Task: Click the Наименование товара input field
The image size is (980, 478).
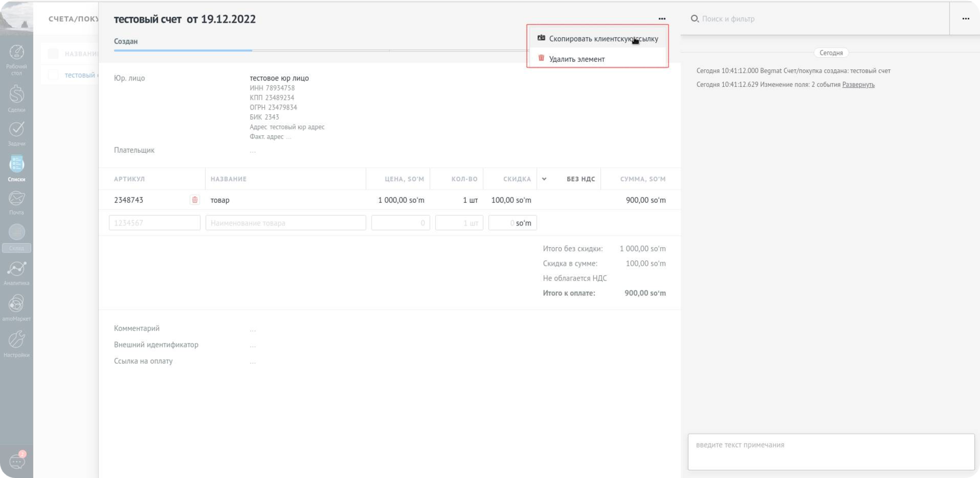Action: 285,223
